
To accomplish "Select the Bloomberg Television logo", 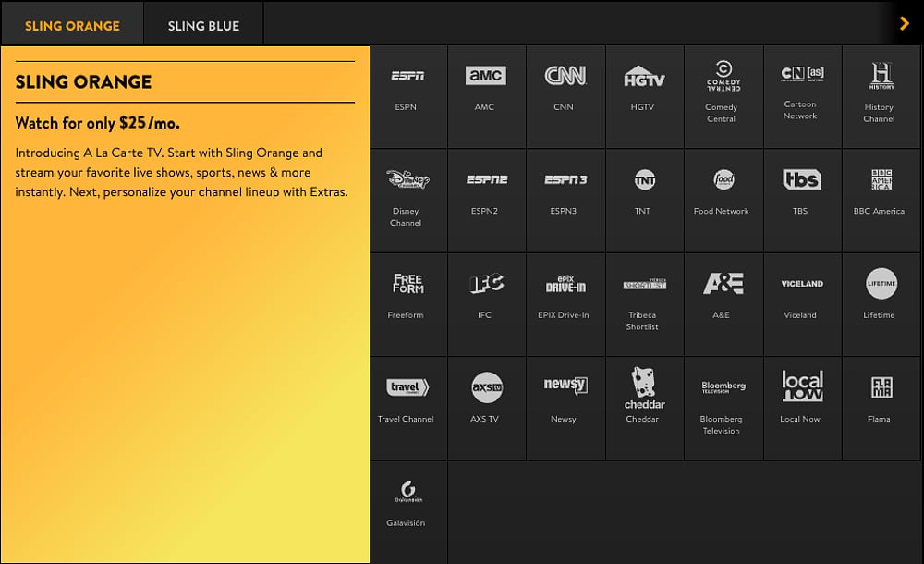I will 723,387.
